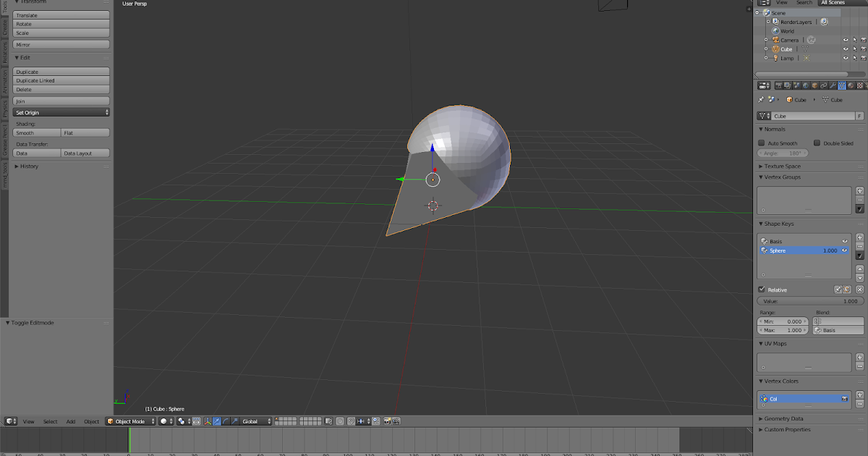Switch to the Material properties tab

(x=851, y=85)
